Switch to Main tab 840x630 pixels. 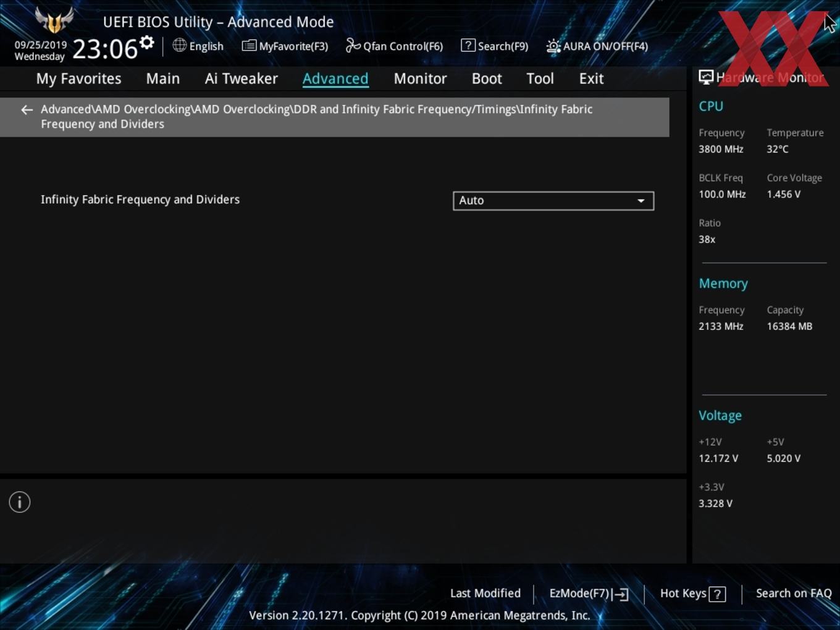click(163, 78)
